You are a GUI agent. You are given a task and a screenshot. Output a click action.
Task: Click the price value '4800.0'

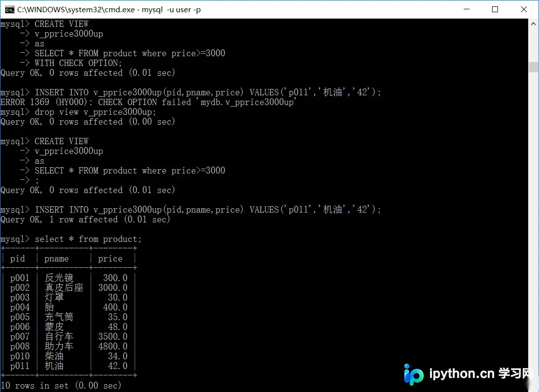pyautogui.click(x=113, y=346)
